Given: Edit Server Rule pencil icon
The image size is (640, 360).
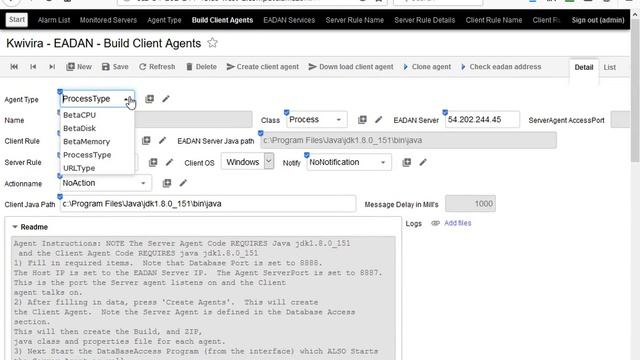Looking at the screenshot, I should pos(169,162).
